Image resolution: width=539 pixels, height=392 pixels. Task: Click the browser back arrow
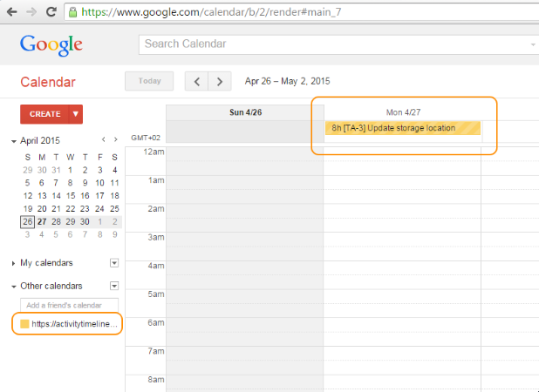point(12,13)
